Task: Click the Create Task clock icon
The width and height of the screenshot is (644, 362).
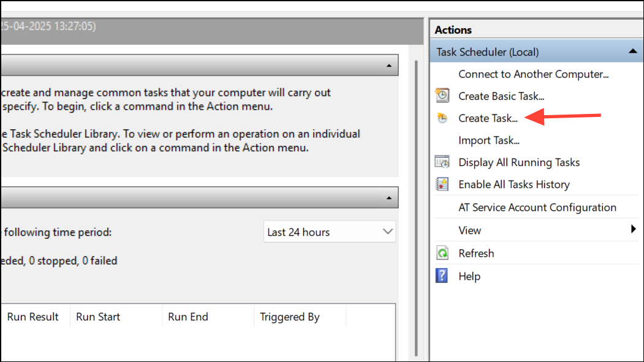Action: coord(442,118)
